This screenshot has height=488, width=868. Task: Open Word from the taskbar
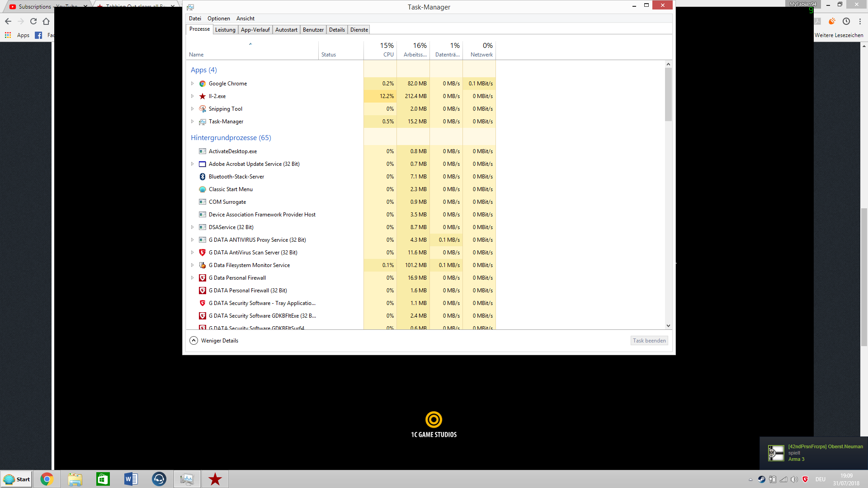point(131,479)
